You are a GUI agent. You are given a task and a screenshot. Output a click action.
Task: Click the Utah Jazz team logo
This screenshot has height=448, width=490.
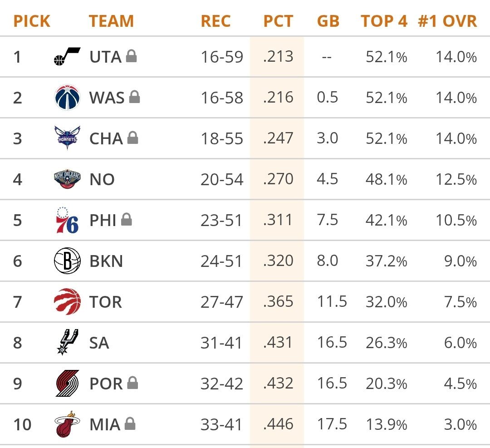click(67, 57)
